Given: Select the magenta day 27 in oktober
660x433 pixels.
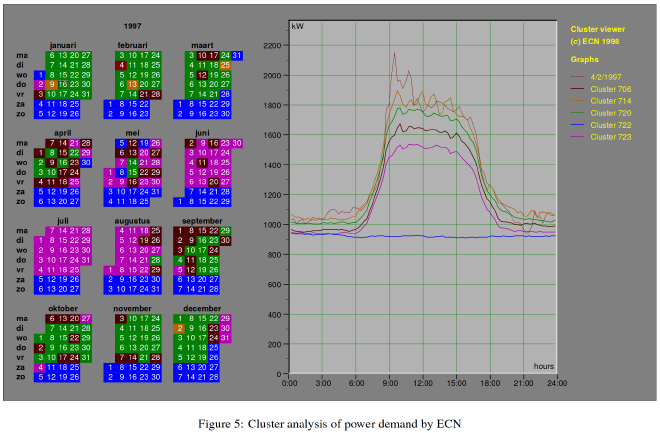Looking at the screenshot, I should [86, 319].
